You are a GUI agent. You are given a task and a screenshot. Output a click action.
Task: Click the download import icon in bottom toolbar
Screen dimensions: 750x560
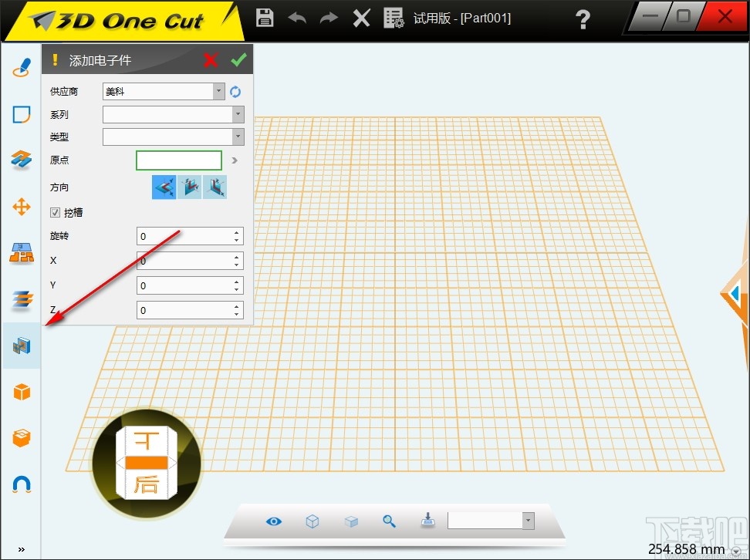coord(427,521)
